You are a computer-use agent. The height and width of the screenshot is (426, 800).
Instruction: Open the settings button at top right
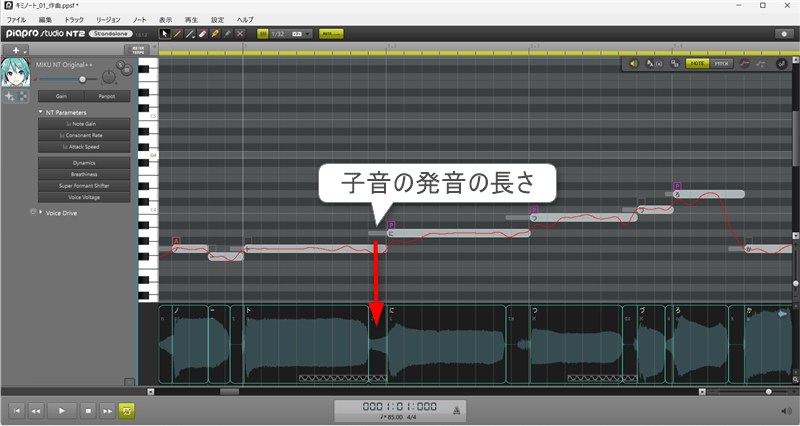[784, 34]
